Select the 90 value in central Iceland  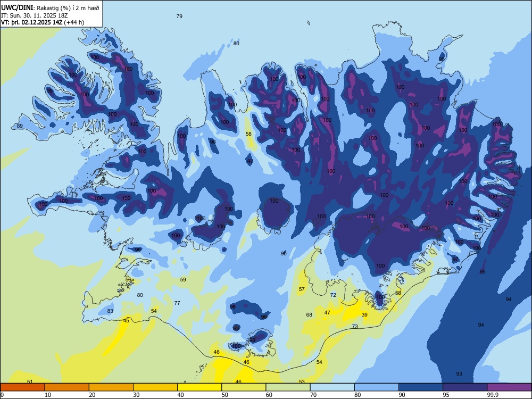pos(284,253)
